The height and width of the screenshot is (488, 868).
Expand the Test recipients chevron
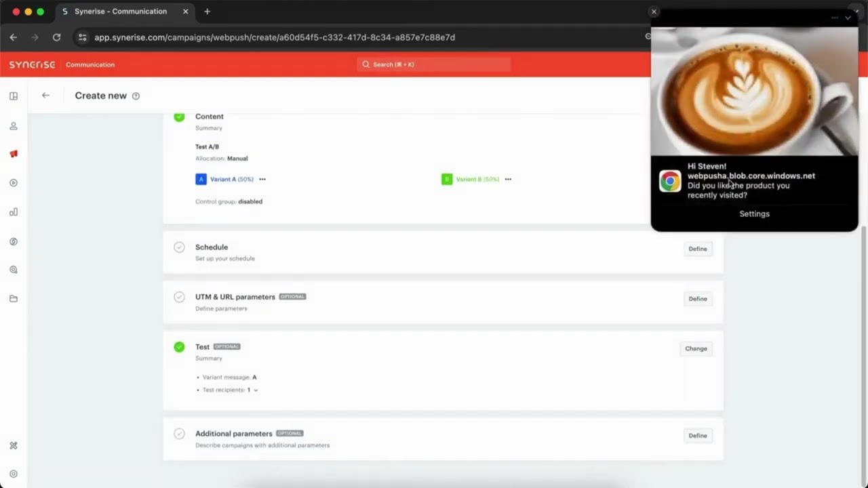pos(256,390)
